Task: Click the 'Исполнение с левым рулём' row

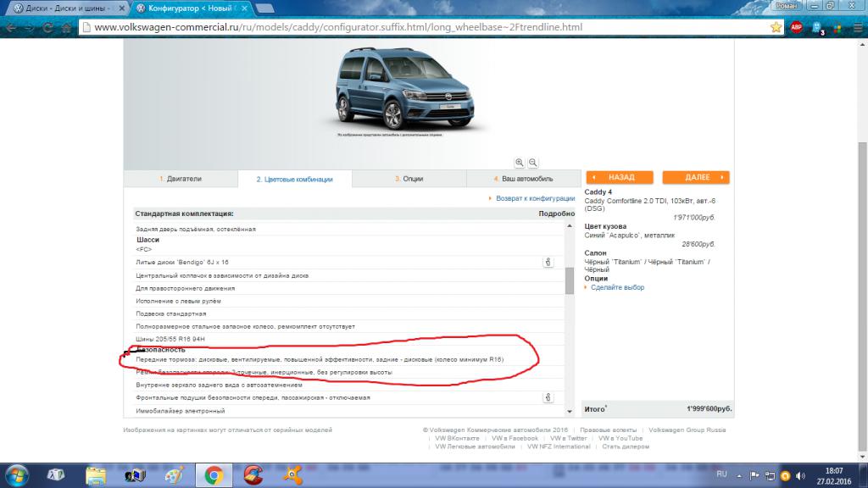Action: tap(348, 301)
